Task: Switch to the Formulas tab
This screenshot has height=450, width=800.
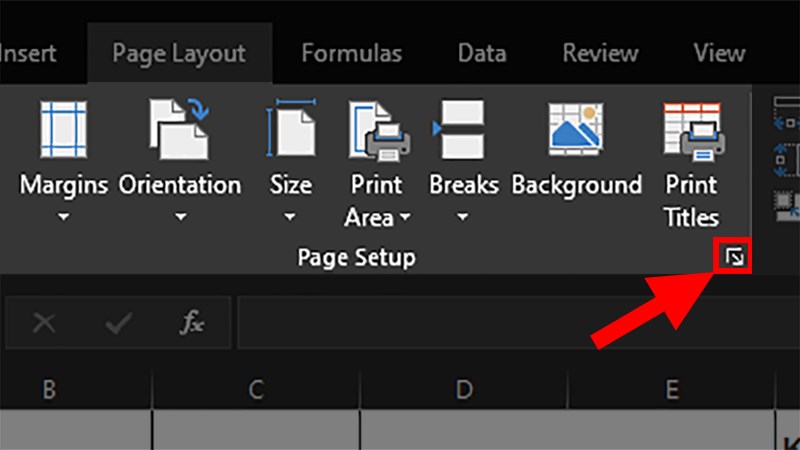Action: pyautogui.click(x=352, y=53)
